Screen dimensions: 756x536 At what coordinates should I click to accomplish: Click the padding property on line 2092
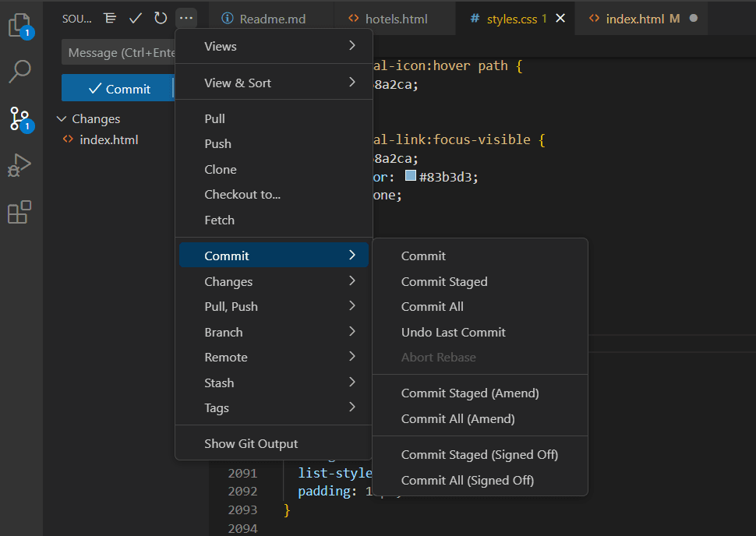[x=324, y=491]
